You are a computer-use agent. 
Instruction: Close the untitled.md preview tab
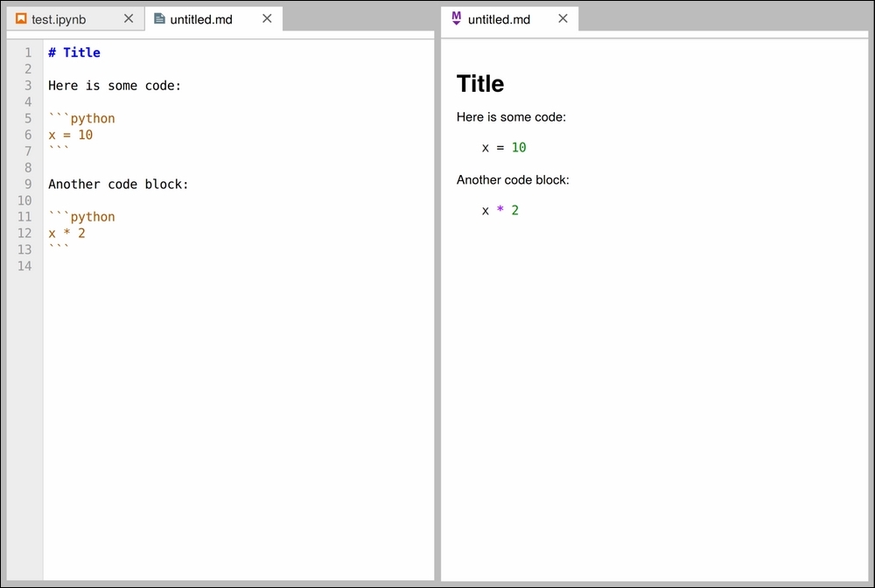click(563, 19)
